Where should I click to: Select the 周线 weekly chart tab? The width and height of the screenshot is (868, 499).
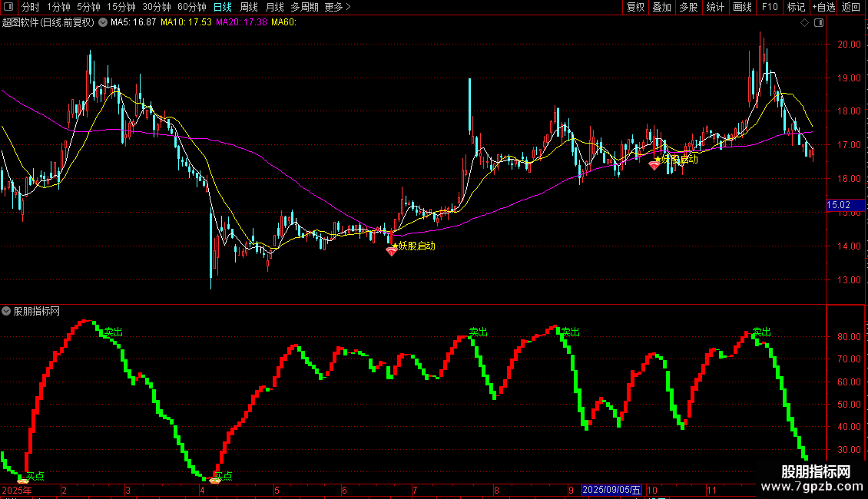[249, 7]
